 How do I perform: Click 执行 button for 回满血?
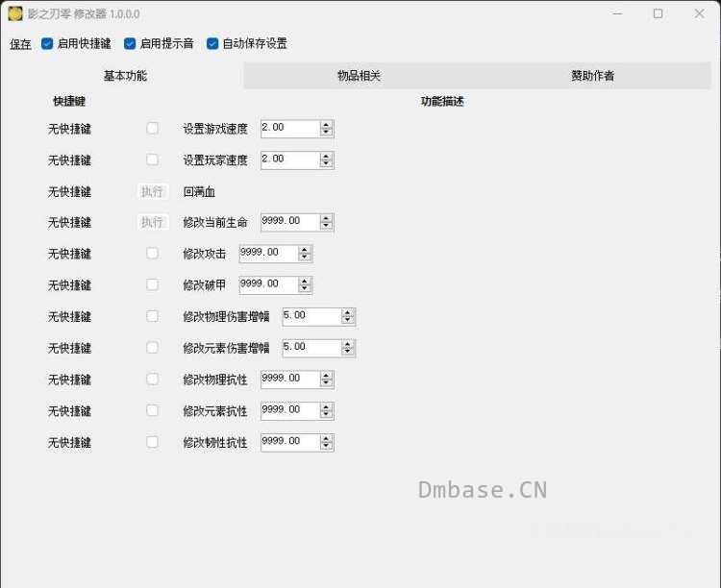(152, 191)
